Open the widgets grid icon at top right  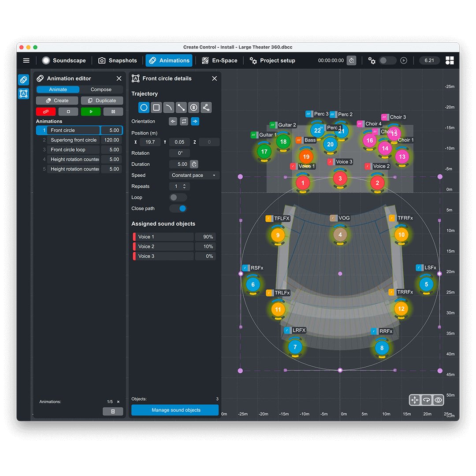click(x=450, y=60)
